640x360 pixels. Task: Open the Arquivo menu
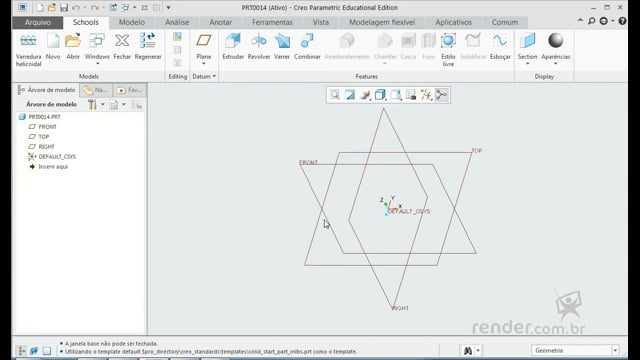38,22
